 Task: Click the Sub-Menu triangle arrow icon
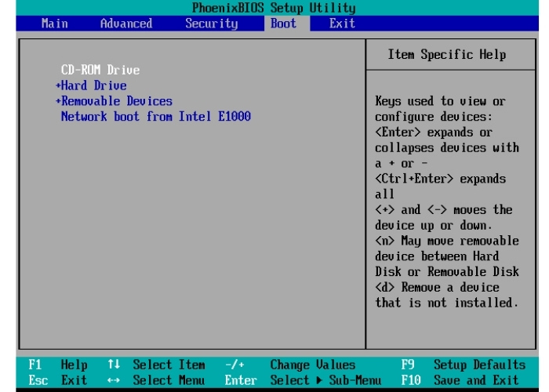319,380
